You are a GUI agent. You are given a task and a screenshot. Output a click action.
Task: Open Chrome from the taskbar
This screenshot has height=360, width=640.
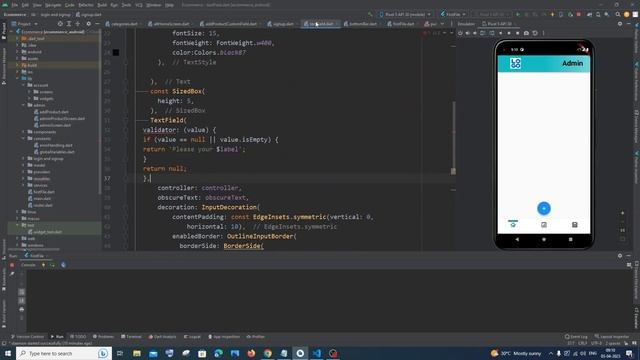point(268,353)
